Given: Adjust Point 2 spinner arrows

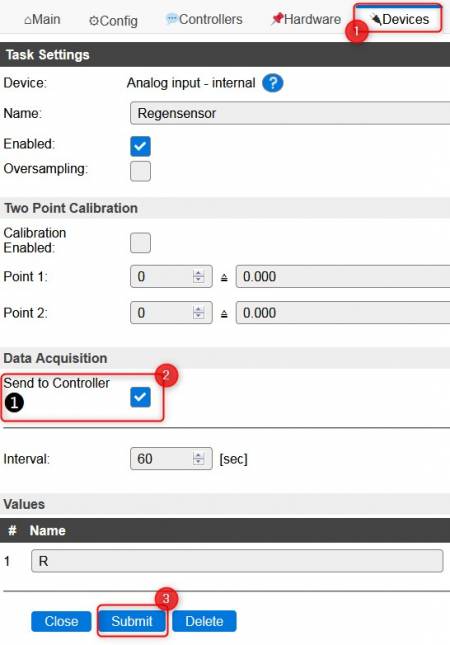Looking at the screenshot, I should [198, 313].
